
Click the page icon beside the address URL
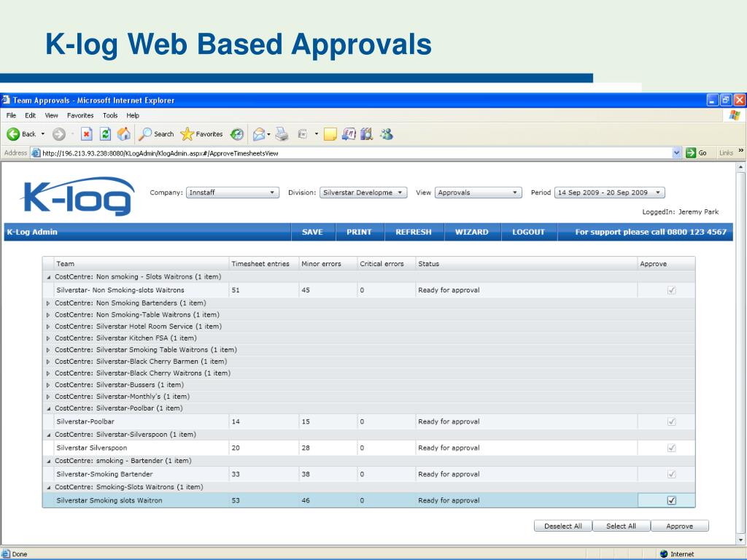pos(36,153)
